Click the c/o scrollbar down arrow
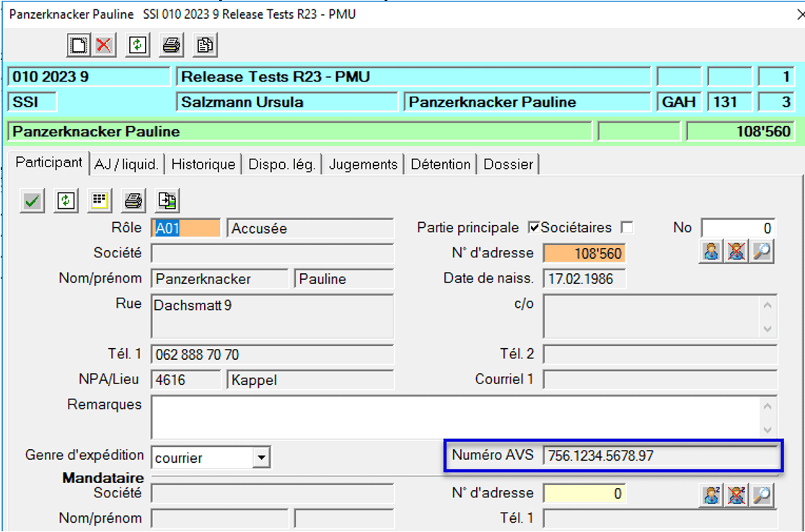The width and height of the screenshot is (805, 532). click(767, 328)
